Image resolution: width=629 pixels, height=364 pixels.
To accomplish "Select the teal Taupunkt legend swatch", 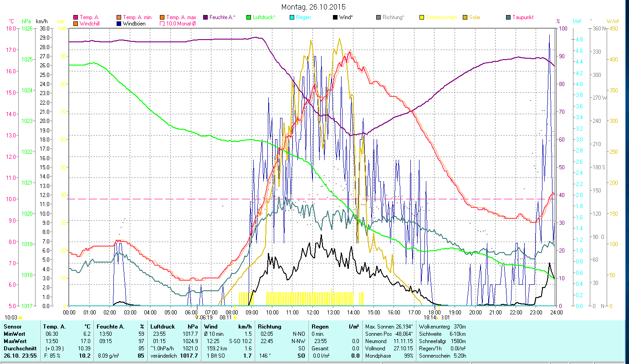I will coord(508,17).
